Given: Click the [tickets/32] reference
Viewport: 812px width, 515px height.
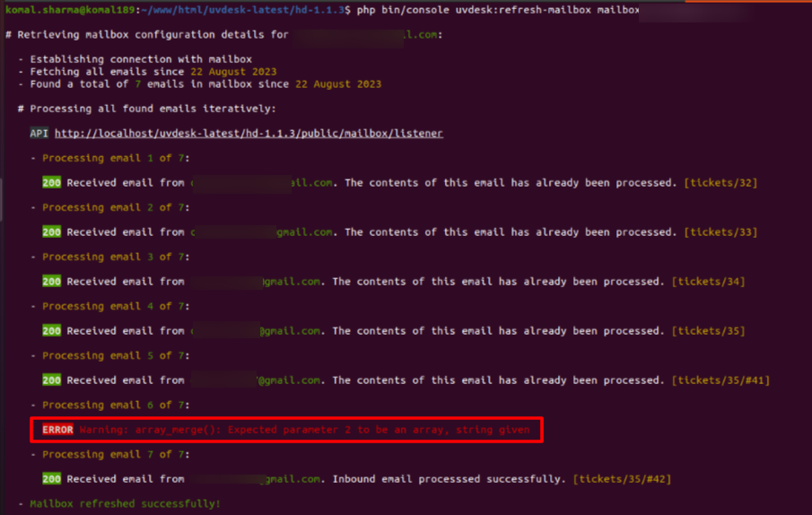Looking at the screenshot, I should (720, 183).
